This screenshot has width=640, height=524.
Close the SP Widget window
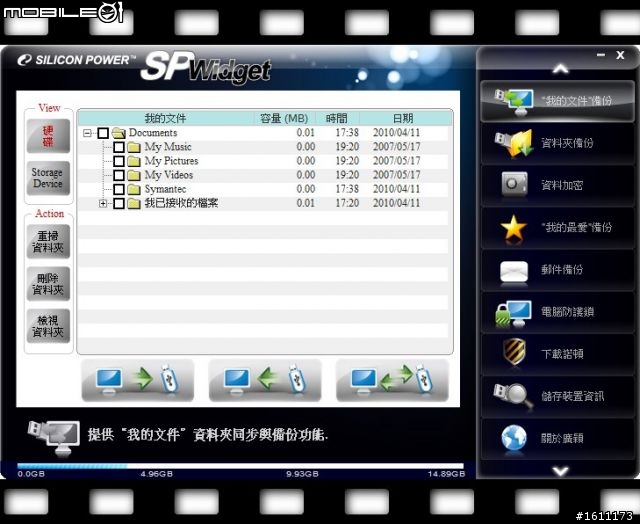(x=620, y=55)
